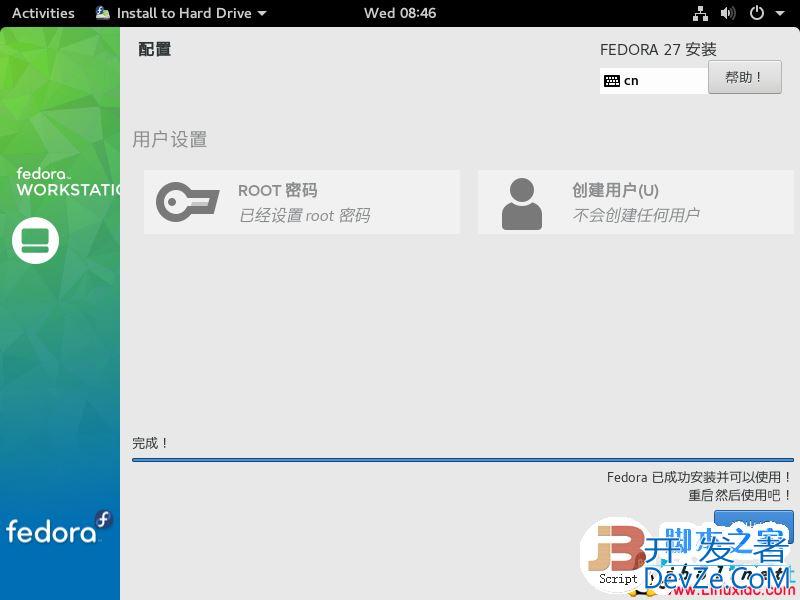Click the 配置 heading
800x600 pixels.
pyautogui.click(x=155, y=49)
